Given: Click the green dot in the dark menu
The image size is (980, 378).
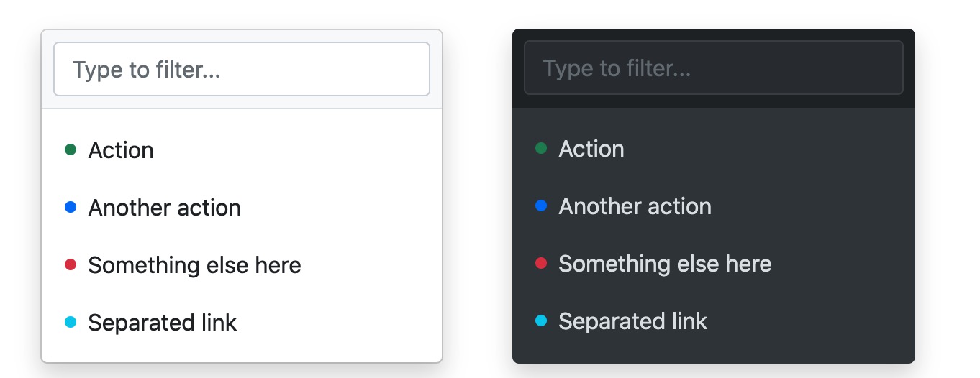Looking at the screenshot, I should point(541,148).
